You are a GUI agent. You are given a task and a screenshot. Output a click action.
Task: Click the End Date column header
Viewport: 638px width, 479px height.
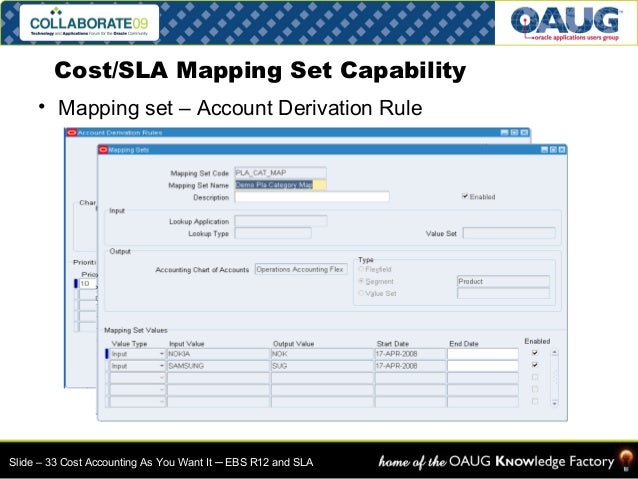point(463,343)
